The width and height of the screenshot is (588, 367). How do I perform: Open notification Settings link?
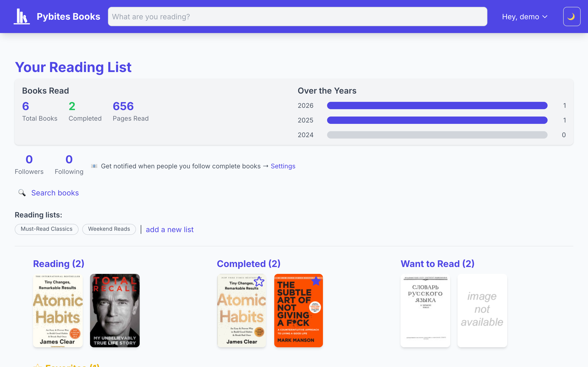(x=283, y=166)
